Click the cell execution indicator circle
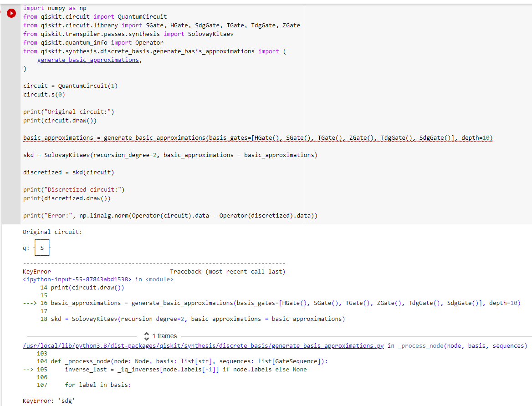The height and width of the screenshot is (406, 532). point(11,13)
